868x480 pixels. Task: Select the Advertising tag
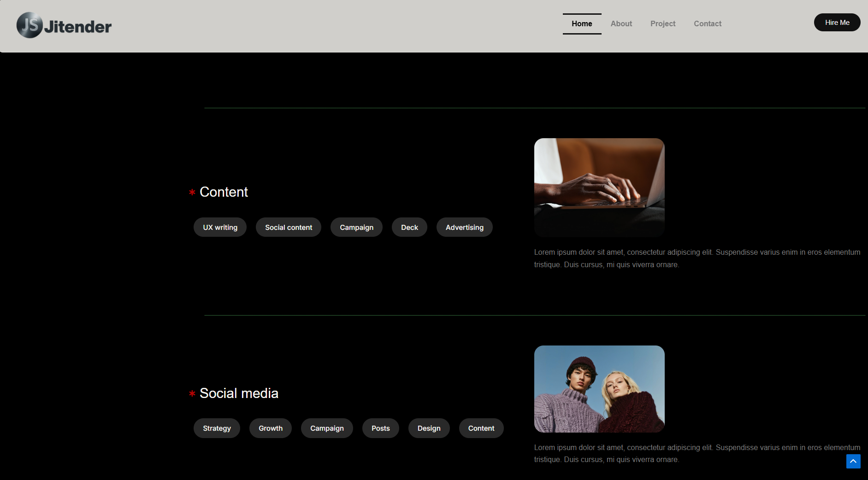pos(464,228)
